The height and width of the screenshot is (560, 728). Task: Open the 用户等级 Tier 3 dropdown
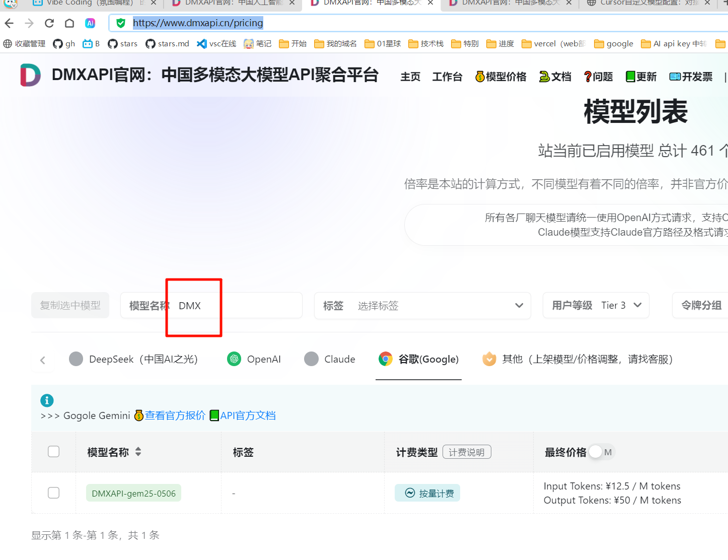pyautogui.click(x=596, y=305)
